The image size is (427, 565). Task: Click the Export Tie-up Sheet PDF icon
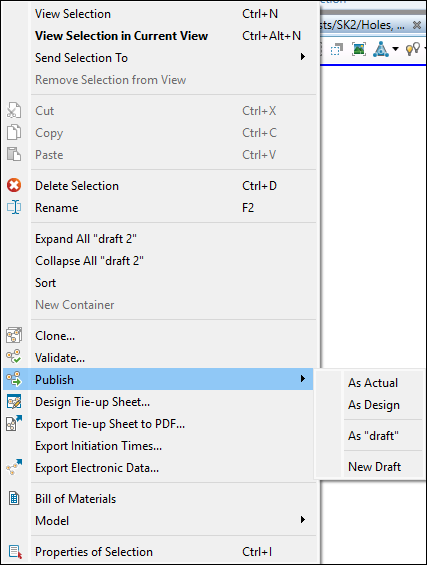point(14,423)
